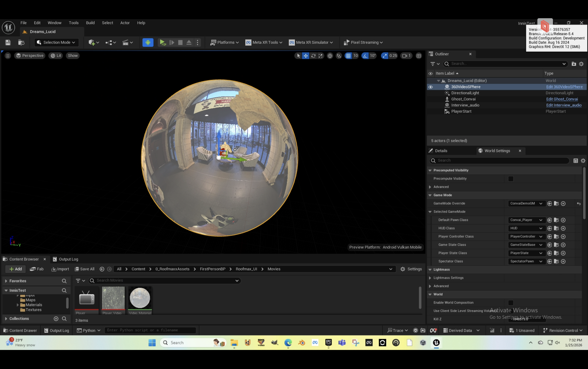Viewport: 588px width, 369px height.
Task: Click the Save All button
Action: click(x=84, y=269)
